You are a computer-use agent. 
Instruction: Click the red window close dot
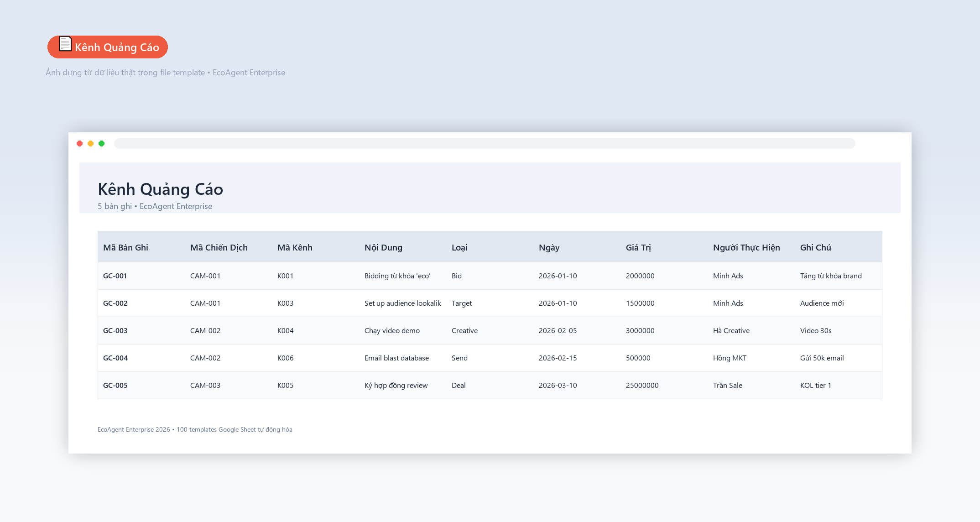[80, 143]
